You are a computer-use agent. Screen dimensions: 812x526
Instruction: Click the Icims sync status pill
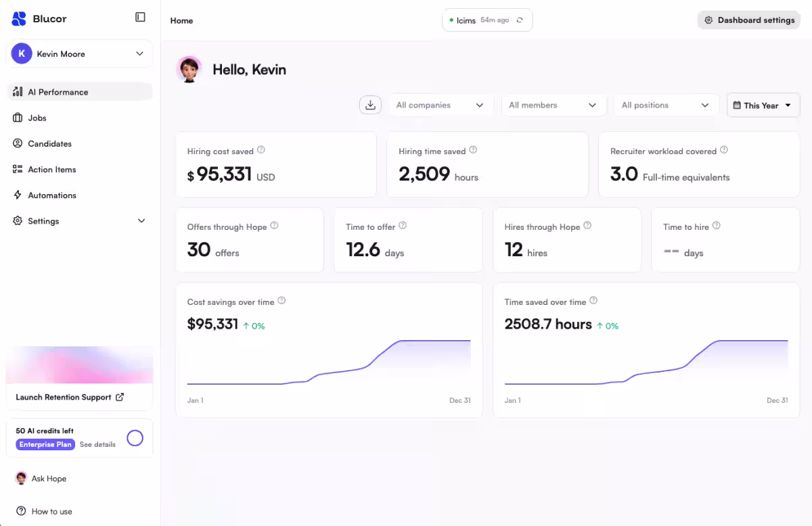487,20
